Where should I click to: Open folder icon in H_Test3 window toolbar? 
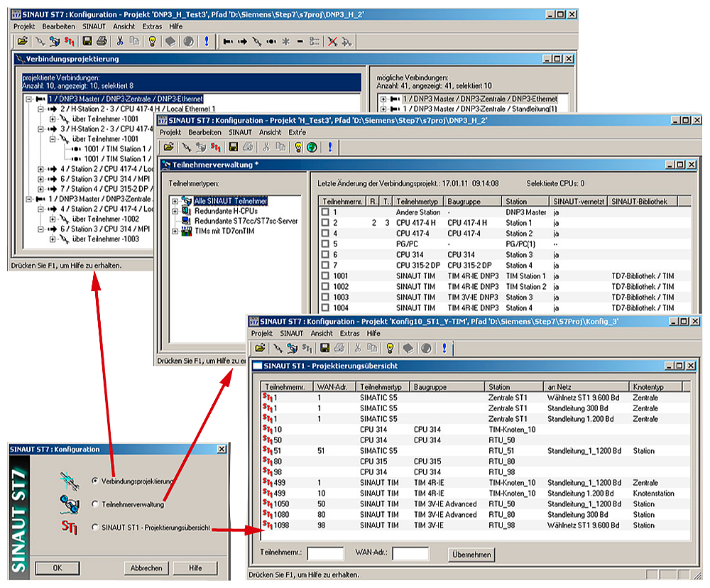point(168,147)
